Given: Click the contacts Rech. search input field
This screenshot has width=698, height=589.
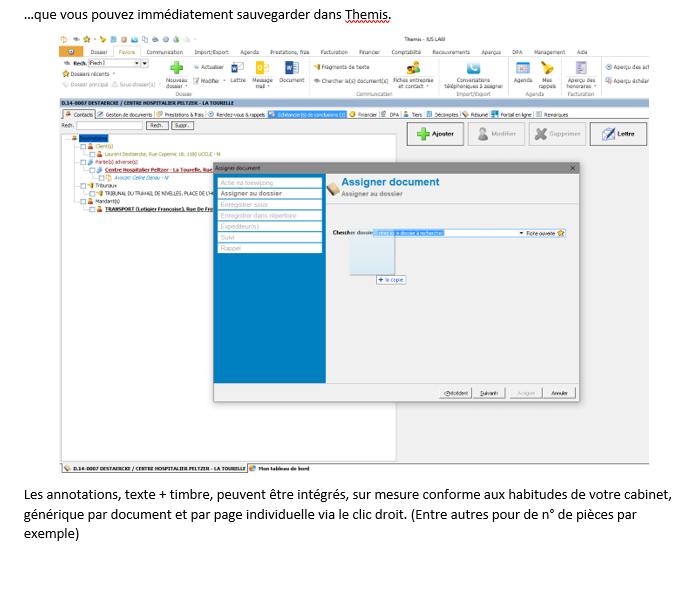Looking at the screenshot, I should (x=110, y=126).
